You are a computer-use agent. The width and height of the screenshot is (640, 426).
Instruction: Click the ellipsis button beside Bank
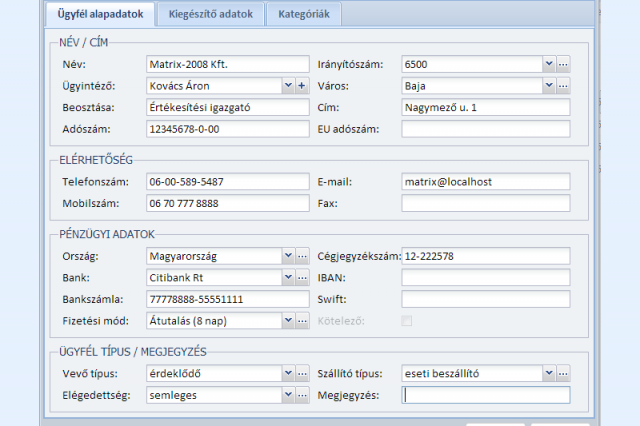pyautogui.click(x=303, y=278)
